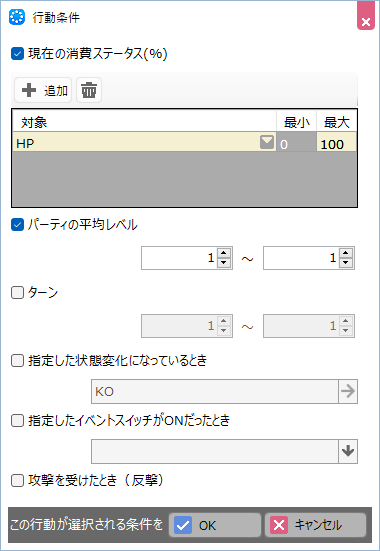Enable the ターン checkbox
The image size is (380, 551).
click(x=17, y=292)
